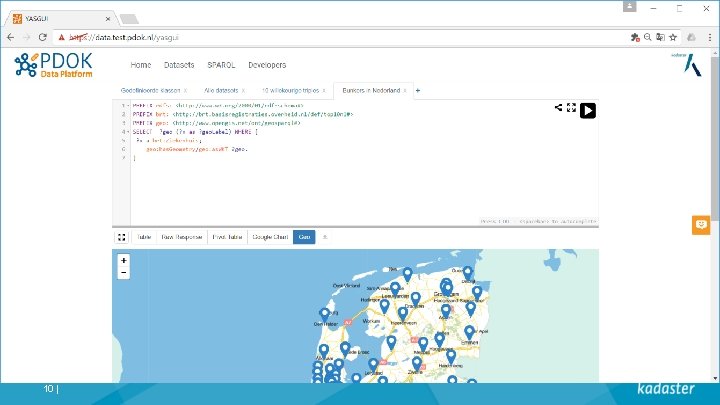Click the Kadaster logo top right
The height and width of the screenshot is (405, 720).
(687, 64)
